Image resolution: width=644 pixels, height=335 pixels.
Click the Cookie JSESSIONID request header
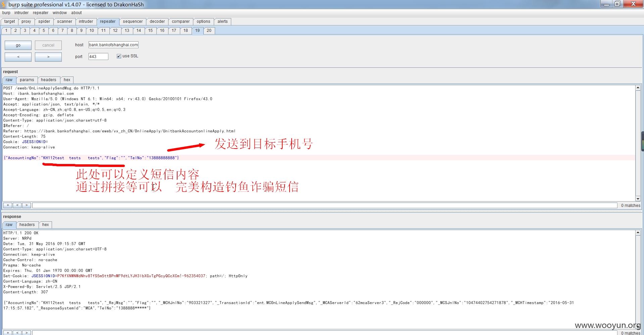click(26, 142)
